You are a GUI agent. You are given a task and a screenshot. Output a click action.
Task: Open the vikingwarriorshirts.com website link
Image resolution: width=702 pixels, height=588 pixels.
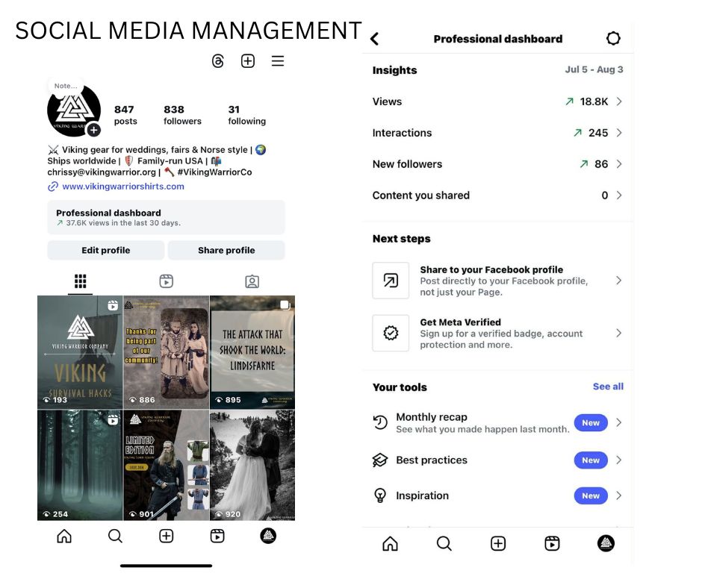122,187
